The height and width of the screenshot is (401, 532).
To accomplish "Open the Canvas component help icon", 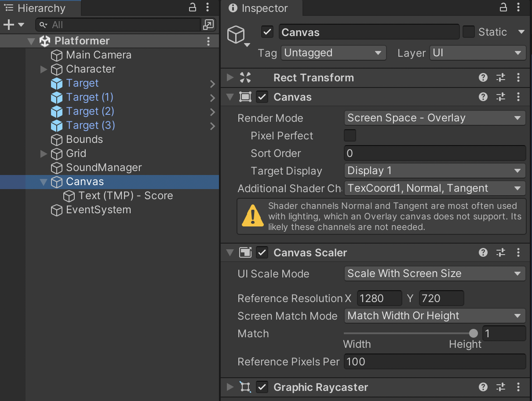I will coord(483,97).
